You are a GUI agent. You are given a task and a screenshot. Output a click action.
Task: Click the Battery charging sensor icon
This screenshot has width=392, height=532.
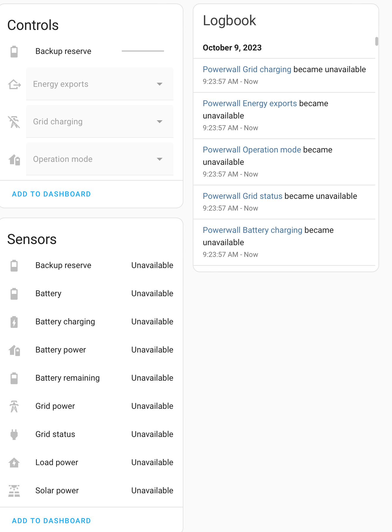[x=13, y=322]
